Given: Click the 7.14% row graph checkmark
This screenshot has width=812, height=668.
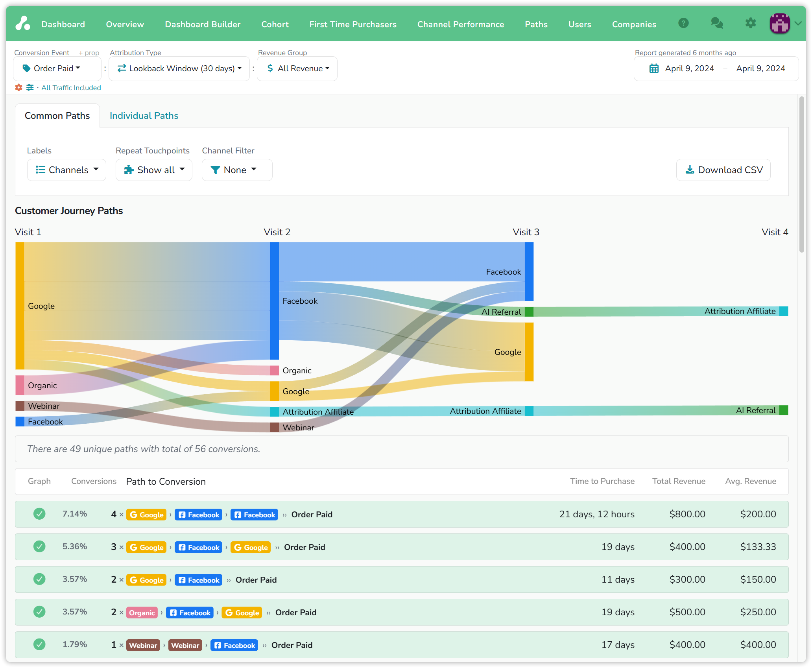Looking at the screenshot, I should 39,514.
